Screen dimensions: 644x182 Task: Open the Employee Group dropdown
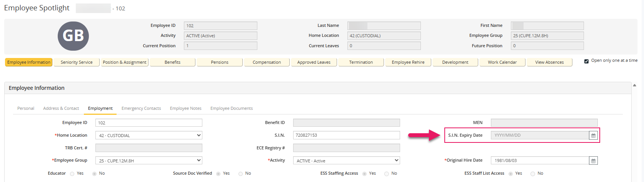click(149, 161)
